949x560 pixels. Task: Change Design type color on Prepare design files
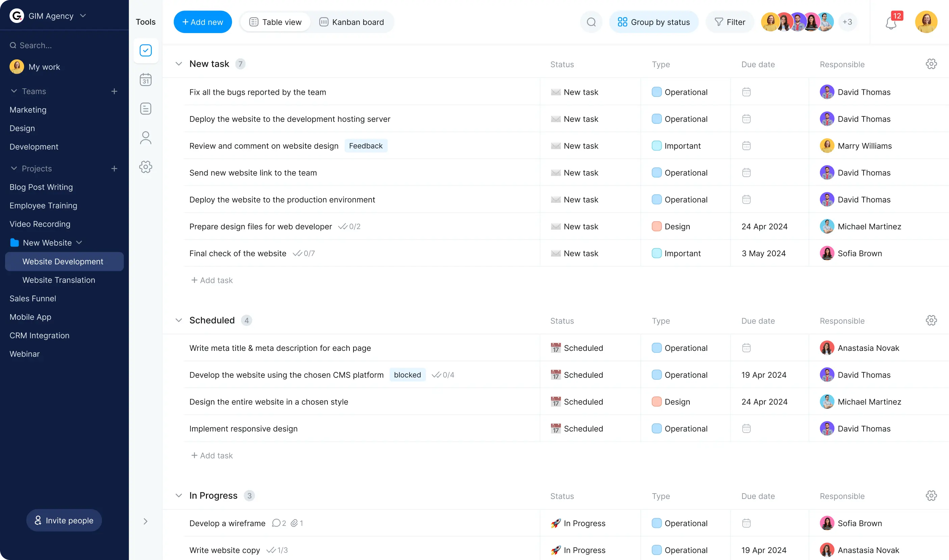656,226
